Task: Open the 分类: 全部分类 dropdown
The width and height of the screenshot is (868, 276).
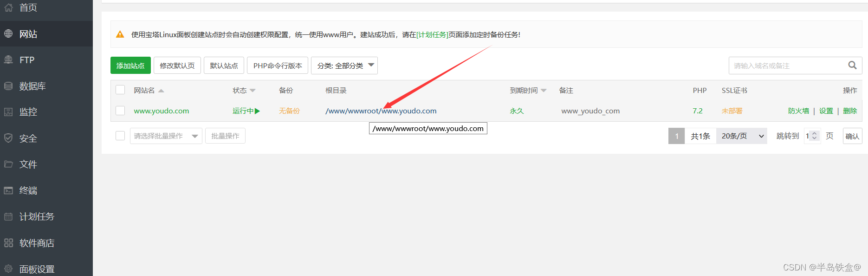Action: (x=344, y=66)
